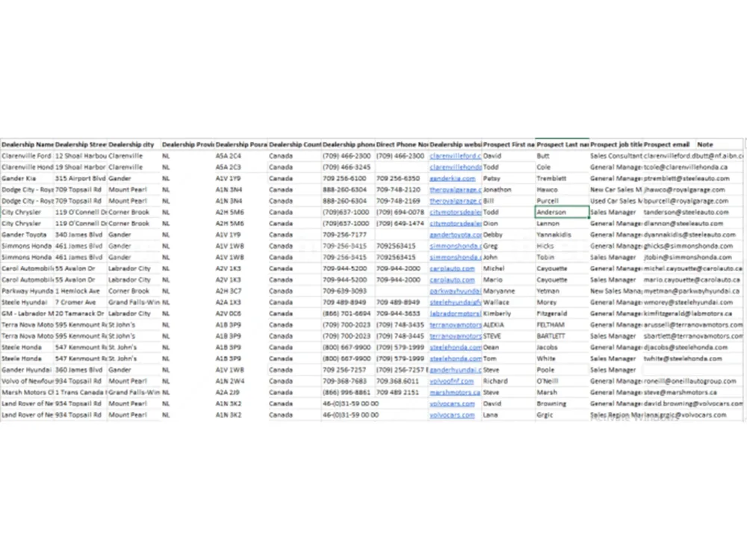This screenshot has width=747, height=560.
Task: Select the 'ALEXIA' first name cell
Action: tap(508, 325)
